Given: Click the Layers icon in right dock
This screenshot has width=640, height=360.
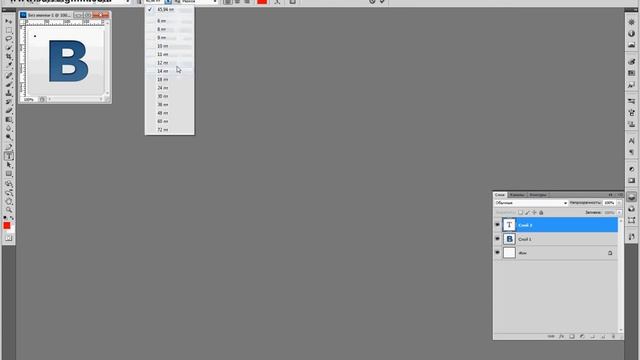Looking at the screenshot, I should [631, 198].
